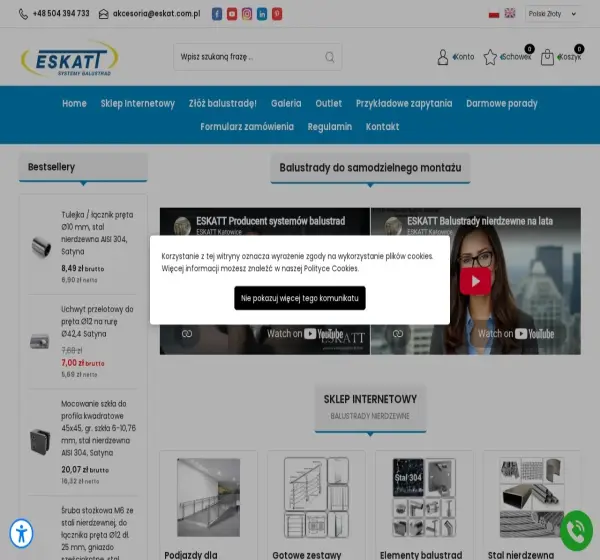Go to Home menu item
This screenshot has height=560, width=600.
(74, 103)
